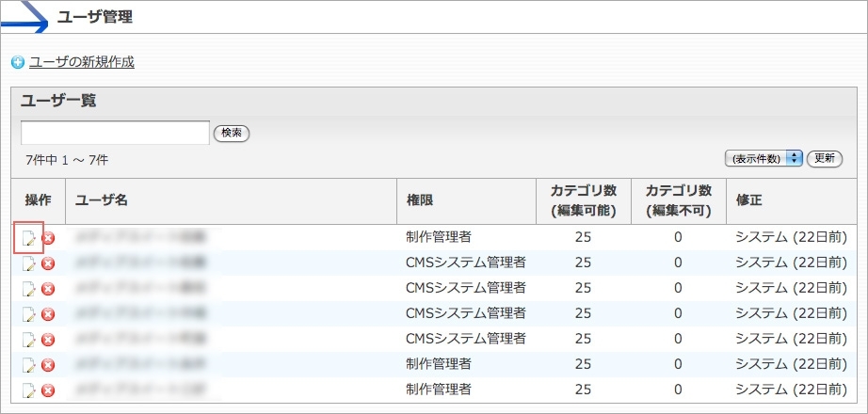Select 制作管理者 in the sixth row
Screen dimensions: 868x414
pyautogui.click(x=439, y=363)
